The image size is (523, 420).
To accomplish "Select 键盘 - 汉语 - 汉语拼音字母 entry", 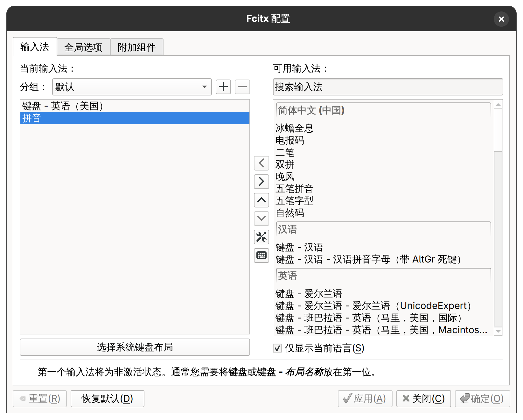I will tap(383, 259).
